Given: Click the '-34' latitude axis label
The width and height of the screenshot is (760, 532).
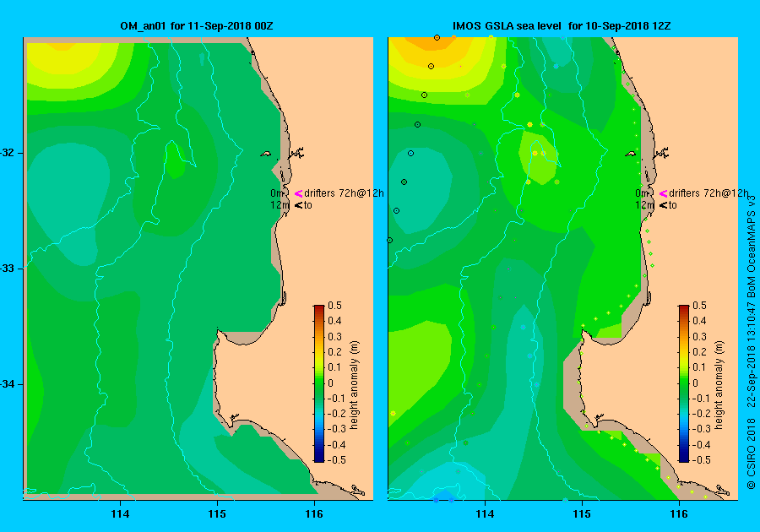Looking at the screenshot, I should tap(8, 384).
